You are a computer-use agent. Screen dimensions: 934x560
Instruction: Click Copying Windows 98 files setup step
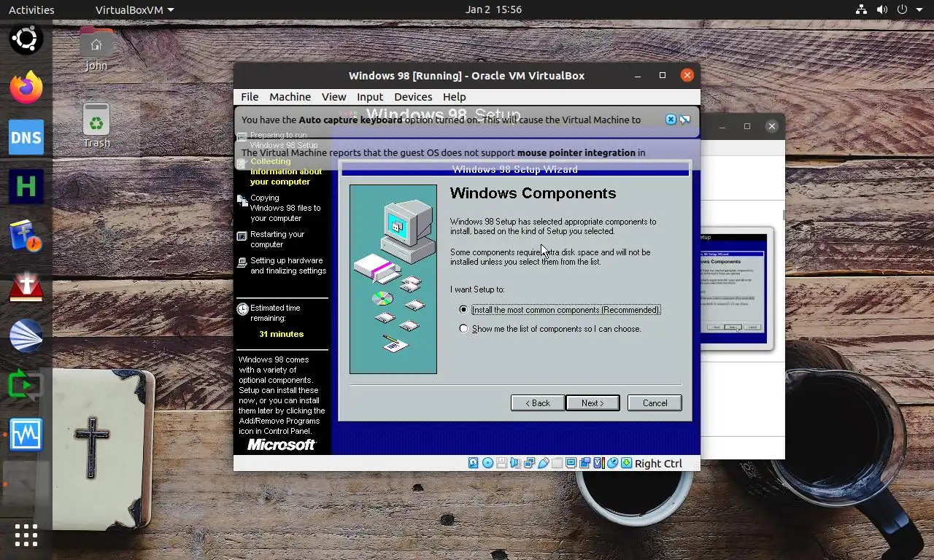285,208
